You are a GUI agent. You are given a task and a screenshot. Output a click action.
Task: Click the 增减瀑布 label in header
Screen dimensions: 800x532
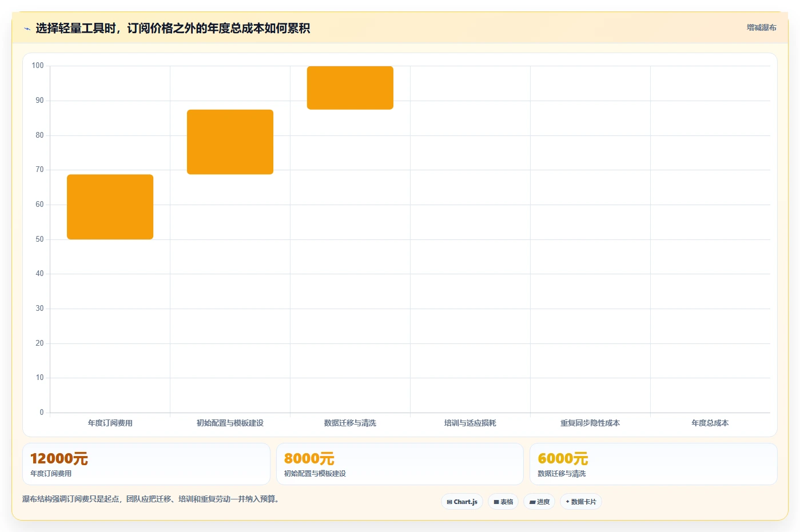tap(761, 27)
